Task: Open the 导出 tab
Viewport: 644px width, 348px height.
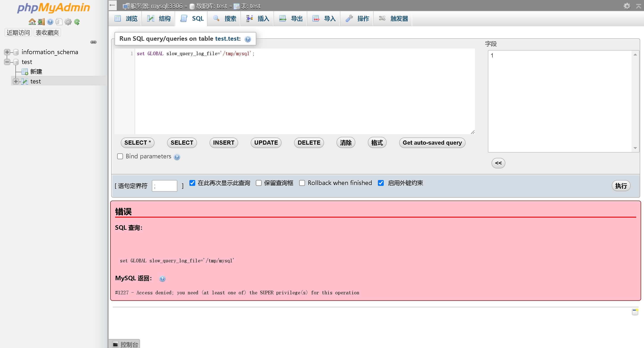Action: 291,19
